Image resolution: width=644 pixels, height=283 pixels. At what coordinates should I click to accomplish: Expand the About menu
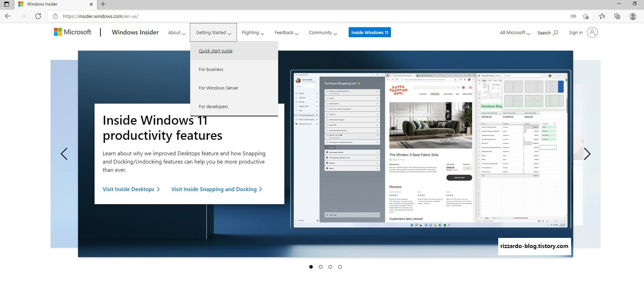pyautogui.click(x=177, y=32)
